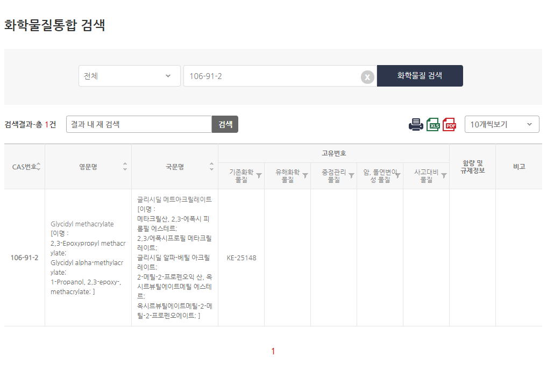Go to page 1 of results
Viewport: 554px width, 392px height.
point(273,351)
